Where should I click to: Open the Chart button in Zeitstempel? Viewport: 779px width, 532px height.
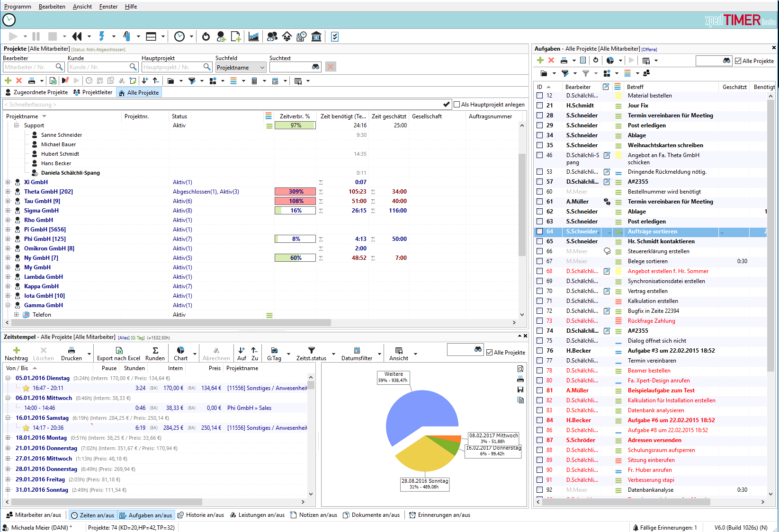pyautogui.click(x=180, y=354)
